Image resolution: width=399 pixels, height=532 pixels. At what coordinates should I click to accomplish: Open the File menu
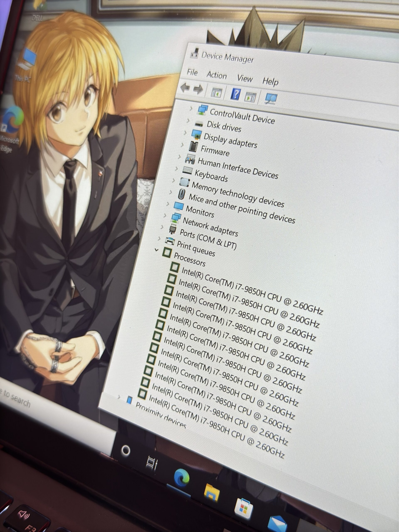(x=192, y=72)
